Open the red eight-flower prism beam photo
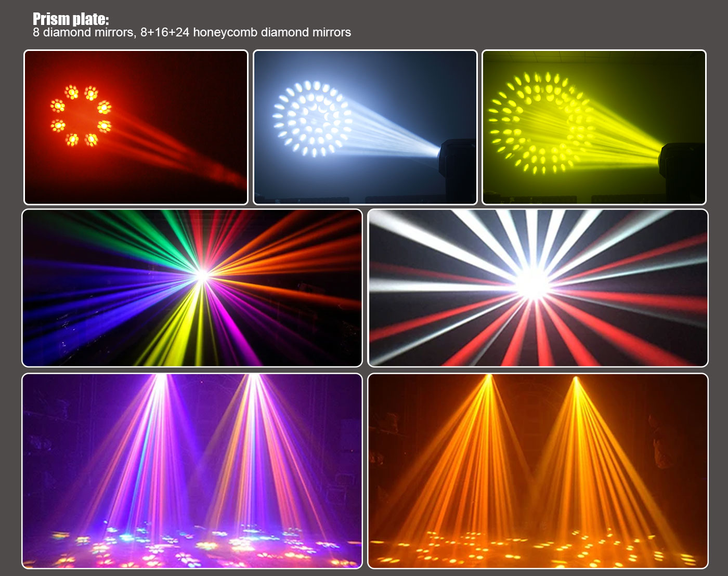Image resolution: width=728 pixels, height=576 pixels. pyautogui.click(x=136, y=127)
